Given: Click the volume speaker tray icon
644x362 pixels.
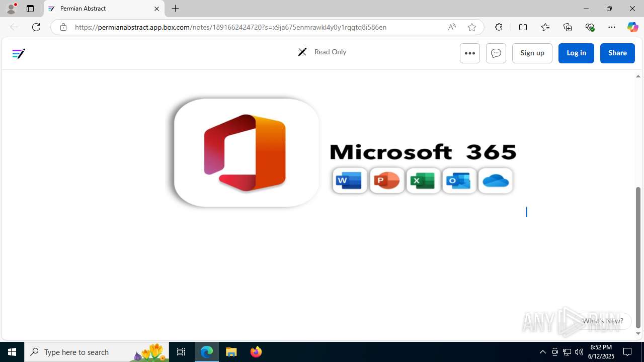Looking at the screenshot, I should pos(579,352).
